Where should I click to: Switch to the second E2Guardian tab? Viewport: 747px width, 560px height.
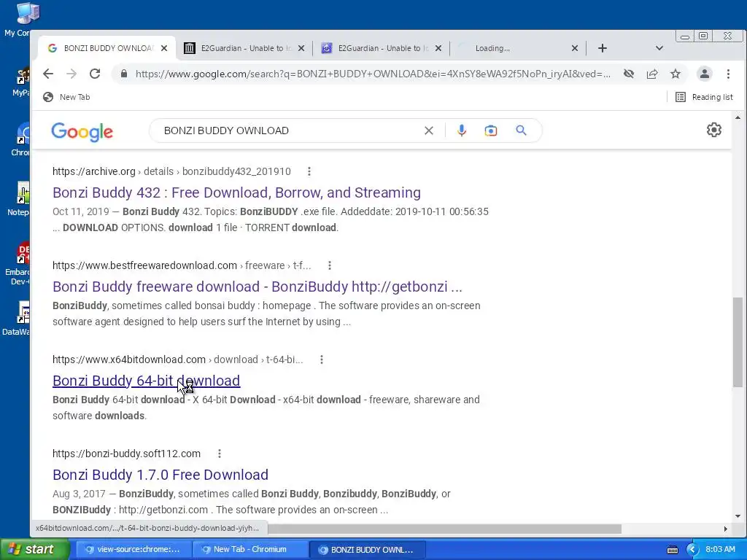click(x=380, y=48)
